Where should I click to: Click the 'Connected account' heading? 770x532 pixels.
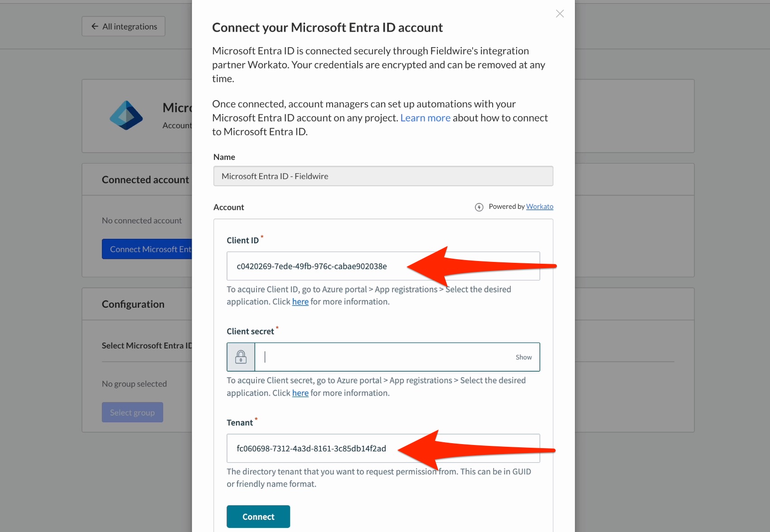[x=145, y=180]
